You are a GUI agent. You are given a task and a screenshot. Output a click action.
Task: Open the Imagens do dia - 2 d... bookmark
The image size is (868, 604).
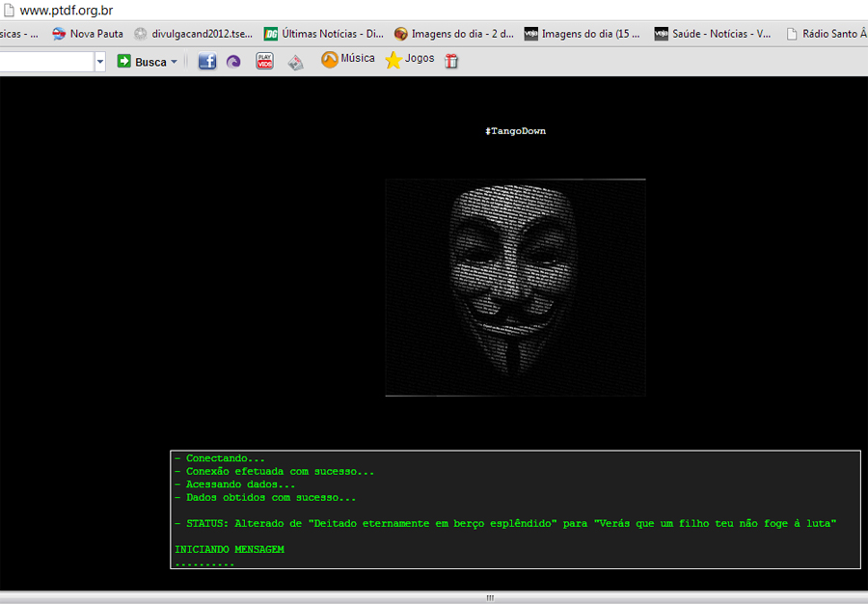[454, 34]
